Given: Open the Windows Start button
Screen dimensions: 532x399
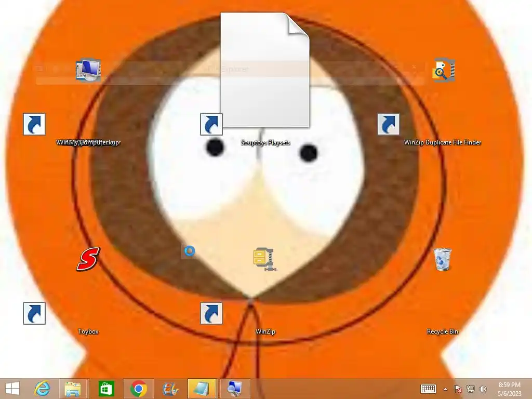Looking at the screenshot, I should pyautogui.click(x=12, y=389).
